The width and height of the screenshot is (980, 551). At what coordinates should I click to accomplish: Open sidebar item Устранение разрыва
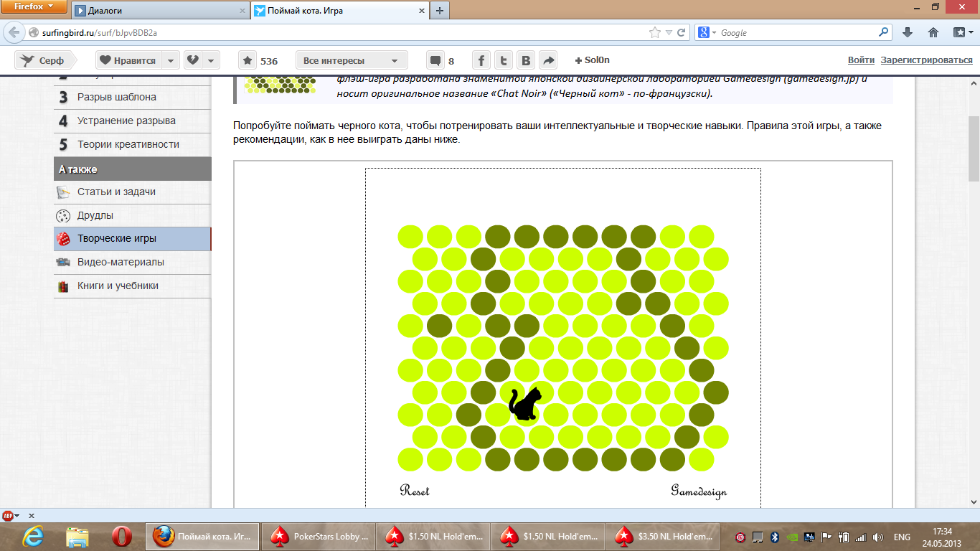[x=133, y=121]
